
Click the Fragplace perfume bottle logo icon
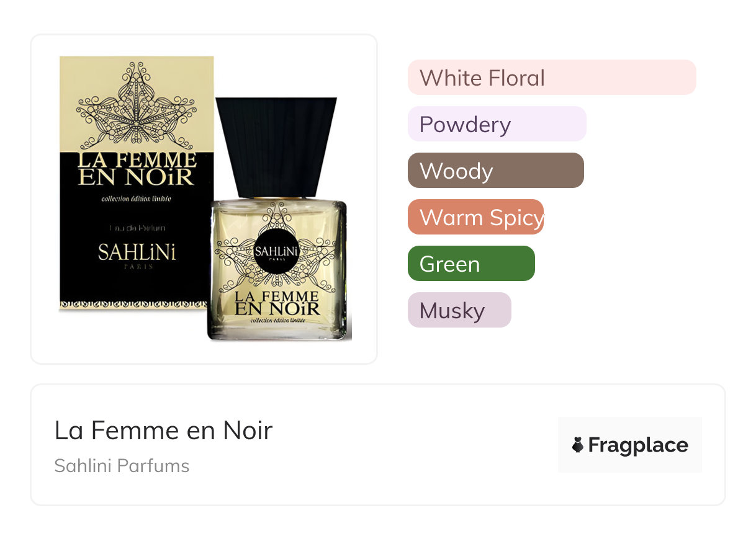click(x=578, y=445)
